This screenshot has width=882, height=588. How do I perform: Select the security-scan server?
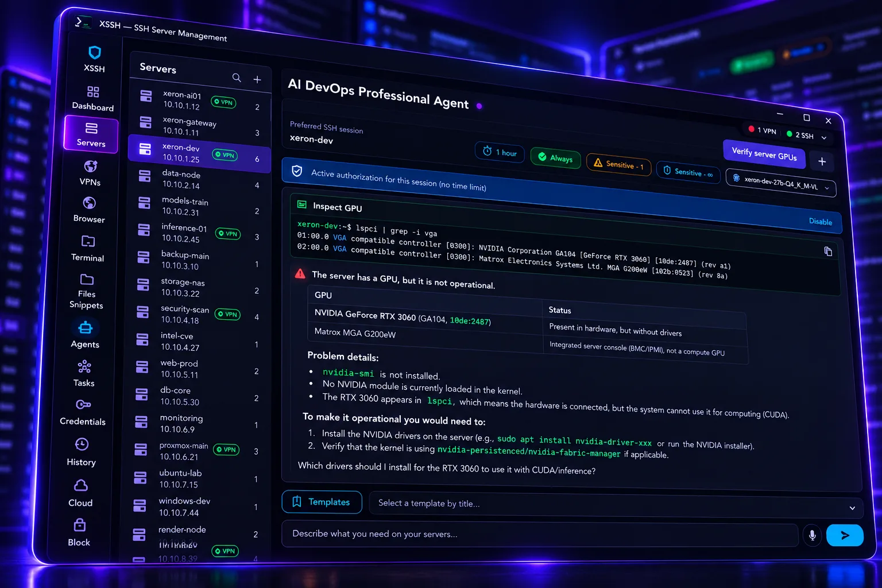tap(198, 314)
